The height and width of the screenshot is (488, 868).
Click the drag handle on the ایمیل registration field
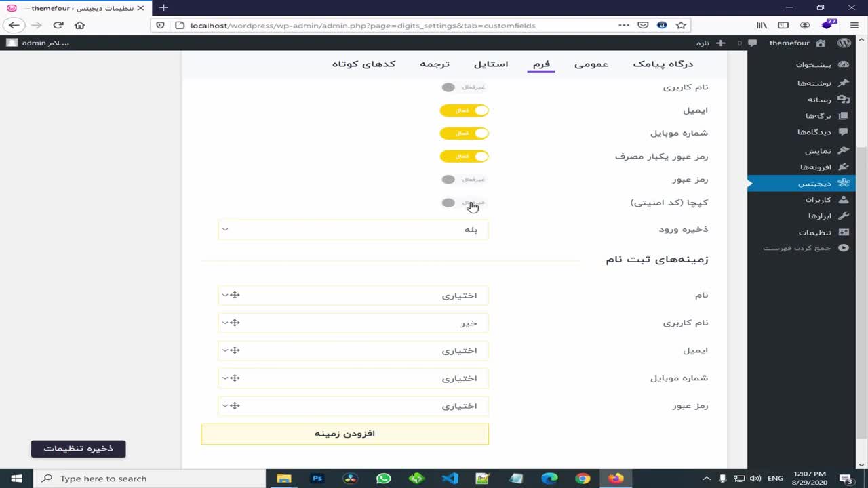pyautogui.click(x=235, y=350)
